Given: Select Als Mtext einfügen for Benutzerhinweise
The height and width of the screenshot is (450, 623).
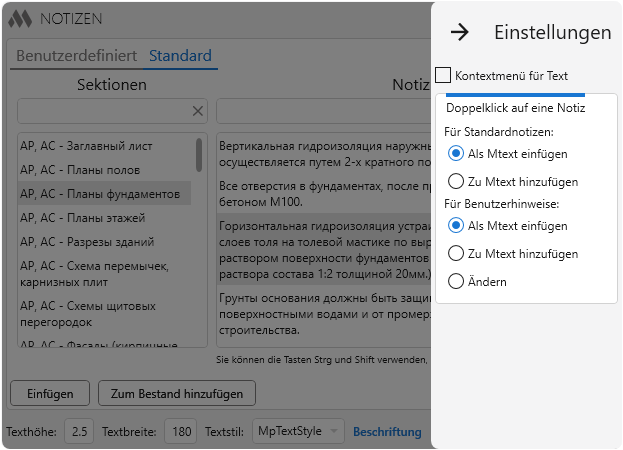Looking at the screenshot, I should [456, 226].
